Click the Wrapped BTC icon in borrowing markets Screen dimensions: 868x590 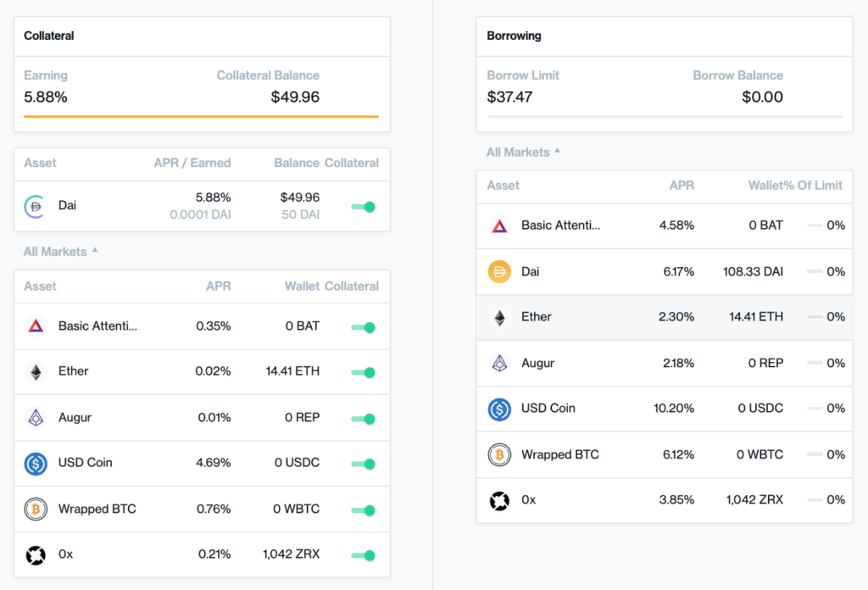(x=499, y=454)
